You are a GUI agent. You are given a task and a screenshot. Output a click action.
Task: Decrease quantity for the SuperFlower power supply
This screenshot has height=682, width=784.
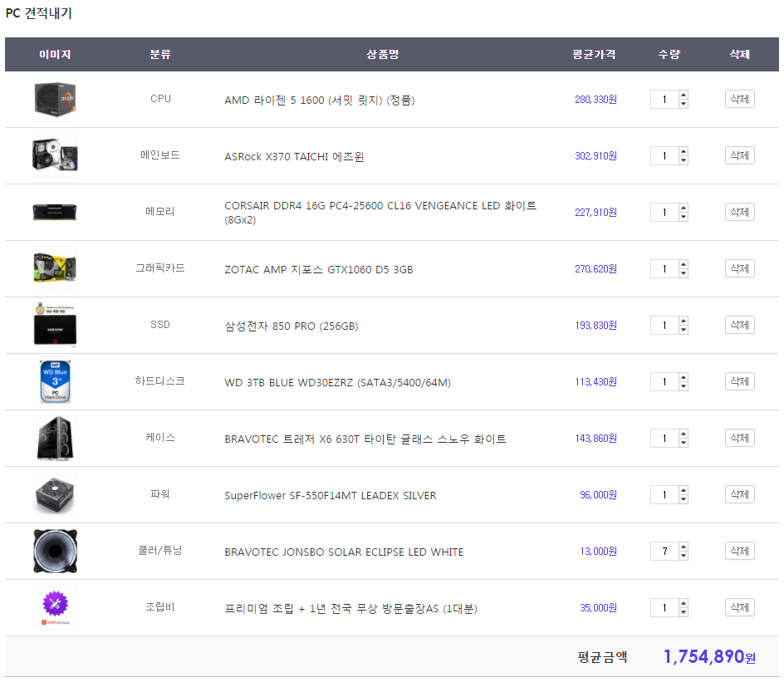pos(683,499)
